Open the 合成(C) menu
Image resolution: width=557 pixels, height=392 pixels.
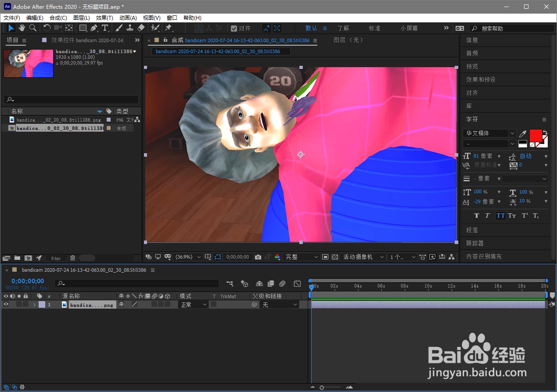coord(58,18)
